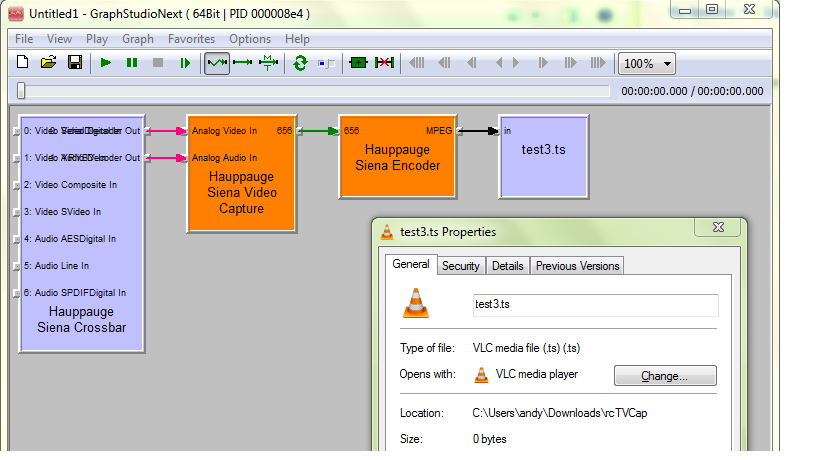Screen dimensions: 819x460
Task: Open the Play menu
Action: (97, 39)
